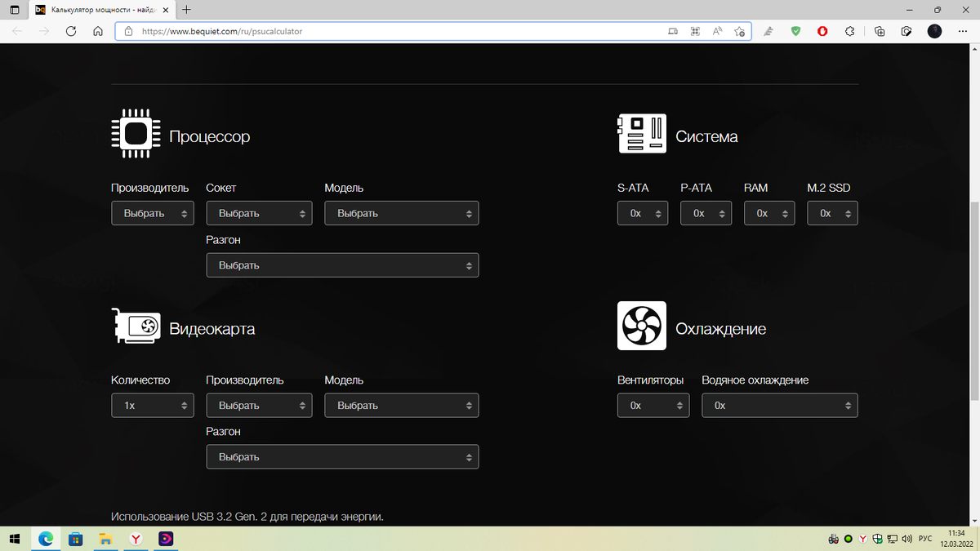Open the tray network status icon
The height and width of the screenshot is (551, 980).
[892, 539]
